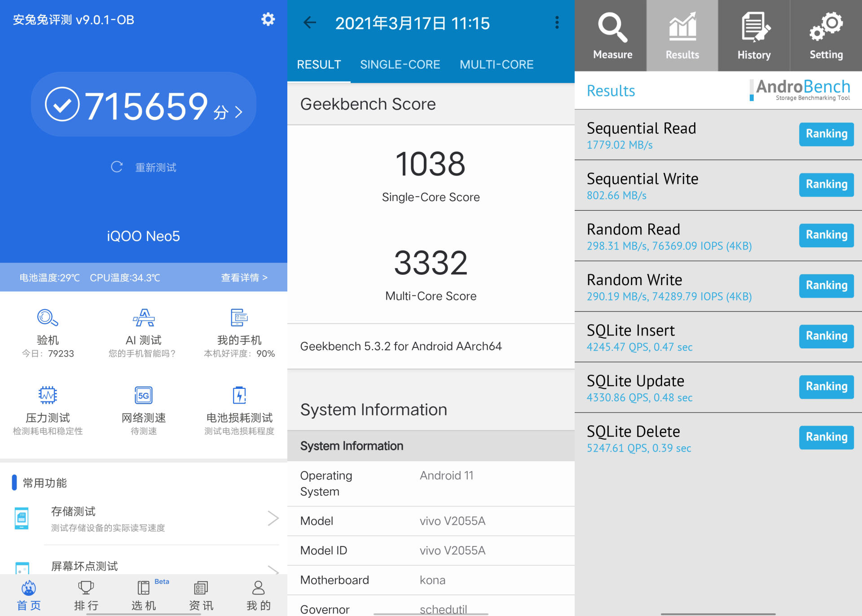Tap Geekbench 5.3.2 version text
Image resolution: width=862 pixels, height=616 pixels.
pos(401,346)
